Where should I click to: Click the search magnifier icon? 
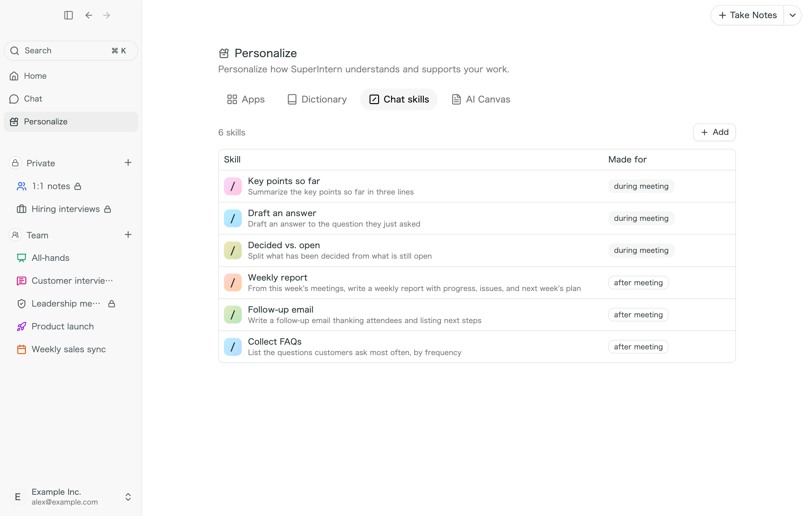15,51
